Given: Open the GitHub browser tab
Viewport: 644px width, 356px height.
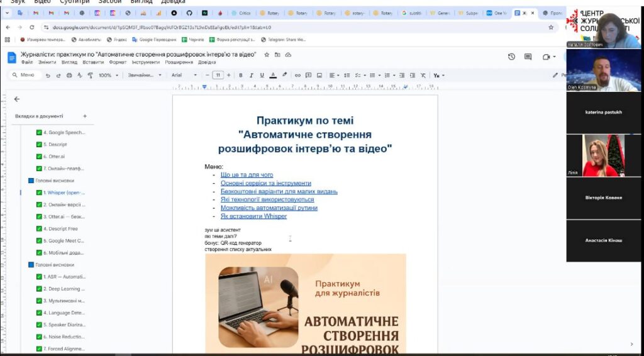Looking at the screenshot, I should tap(189, 13).
